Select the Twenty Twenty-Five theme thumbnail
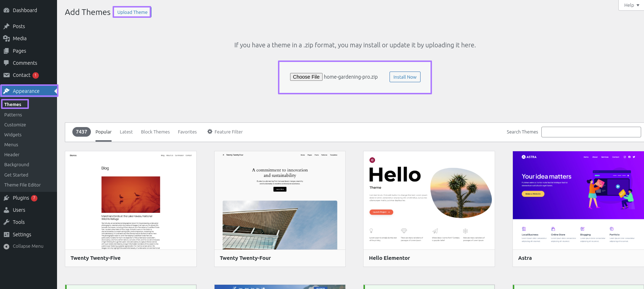This screenshot has height=289, width=644. tap(131, 200)
